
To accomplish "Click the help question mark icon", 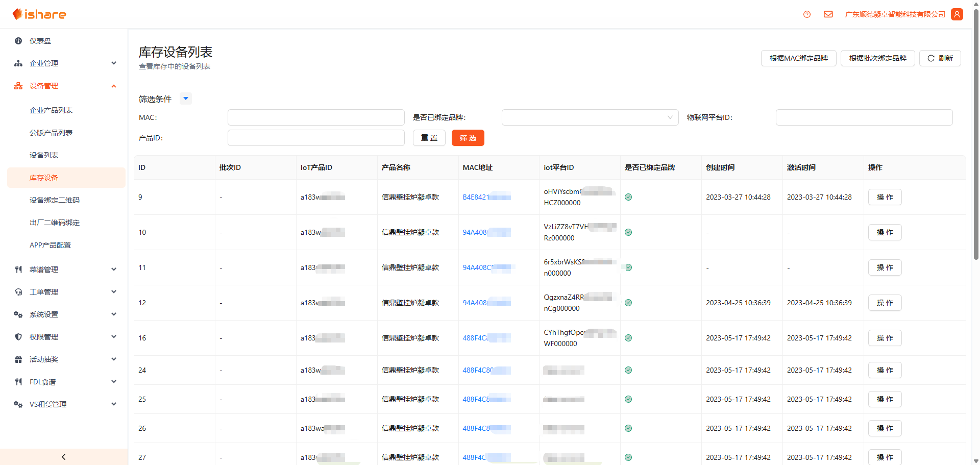I will click(x=806, y=14).
